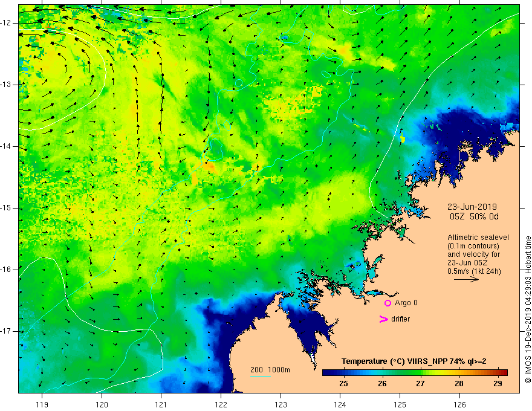Click the temperature color bar legend
This screenshot has width=532, height=411.
(415, 372)
